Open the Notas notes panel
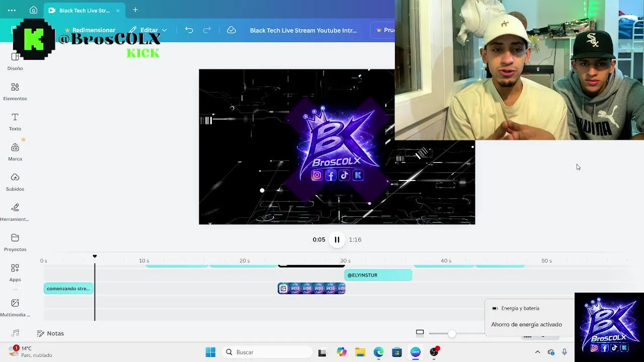Image resolution: width=644 pixels, height=362 pixels. 50,333
